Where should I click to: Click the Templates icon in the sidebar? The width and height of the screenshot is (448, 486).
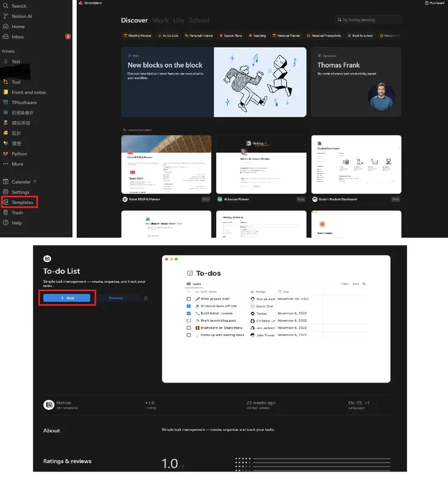pos(5,202)
